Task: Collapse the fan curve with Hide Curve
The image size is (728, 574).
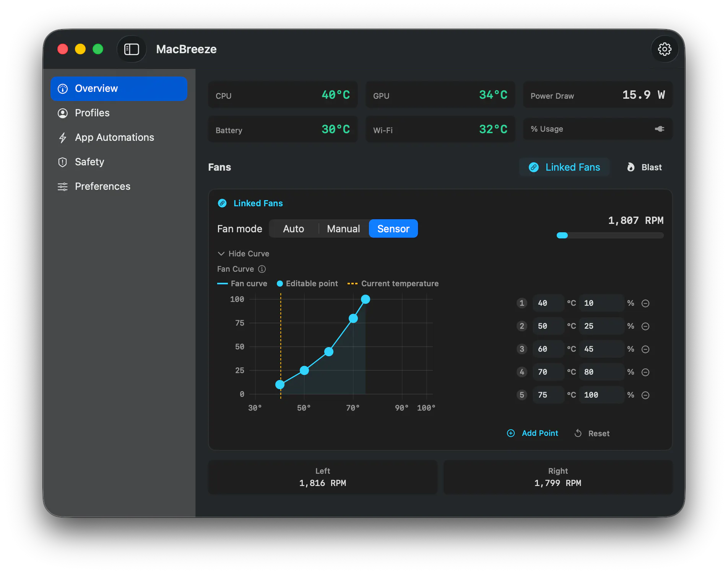Action: pyautogui.click(x=244, y=254)
